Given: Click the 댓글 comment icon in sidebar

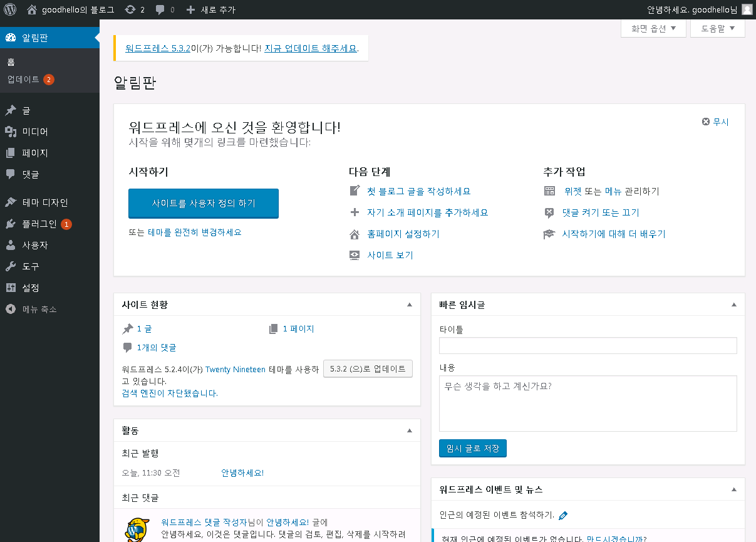Looking at the screenshot, I should (x=11, y=174).
